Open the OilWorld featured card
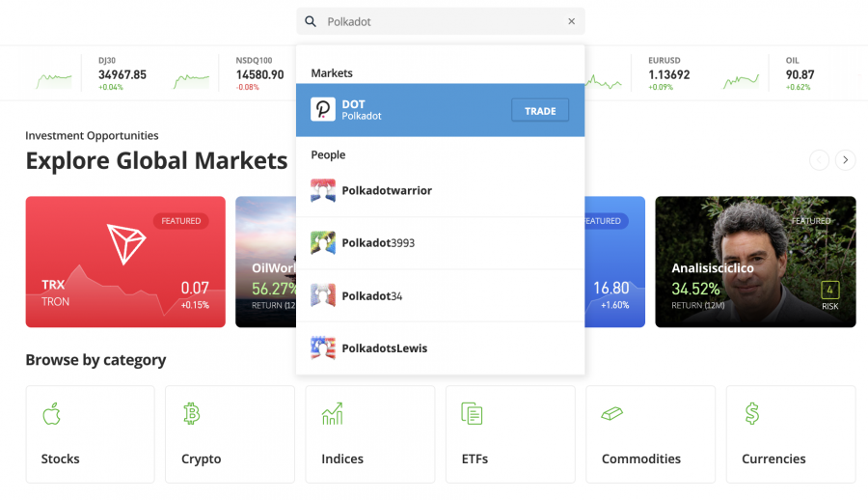This screenshot has width=868, height=500. (266, 262)
